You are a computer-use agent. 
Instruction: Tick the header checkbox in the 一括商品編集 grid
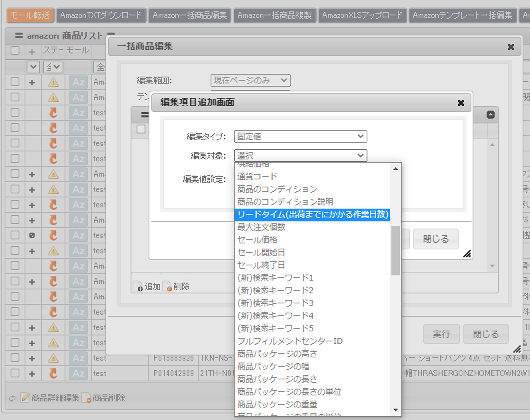pos(141,129)
